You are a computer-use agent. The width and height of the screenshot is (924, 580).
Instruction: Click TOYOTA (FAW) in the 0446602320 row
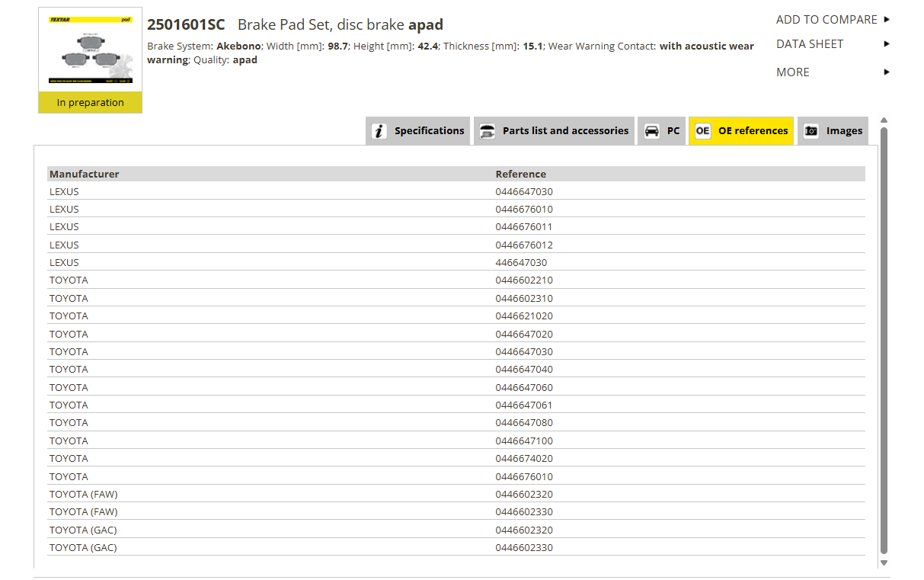tap(84, 494)
